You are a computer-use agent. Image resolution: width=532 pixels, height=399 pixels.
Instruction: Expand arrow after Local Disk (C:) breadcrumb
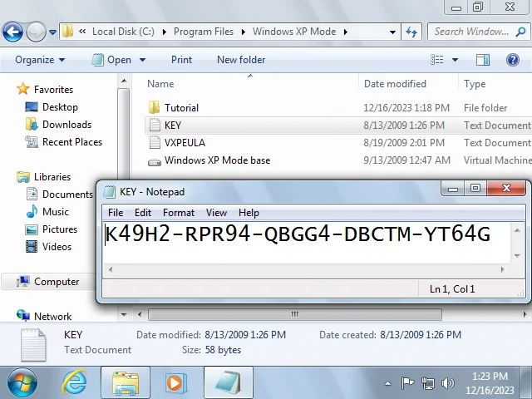tap(165, 32)
